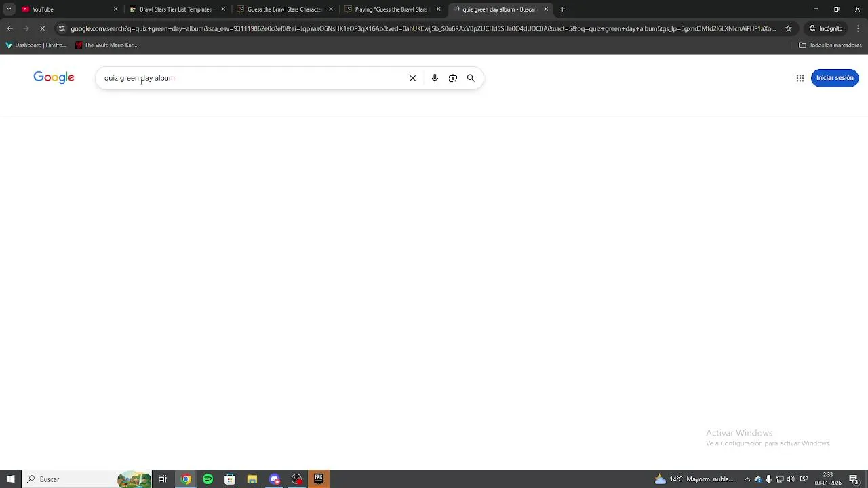Show hidden system tray icons
868x488 pixels.
point(747,479)
